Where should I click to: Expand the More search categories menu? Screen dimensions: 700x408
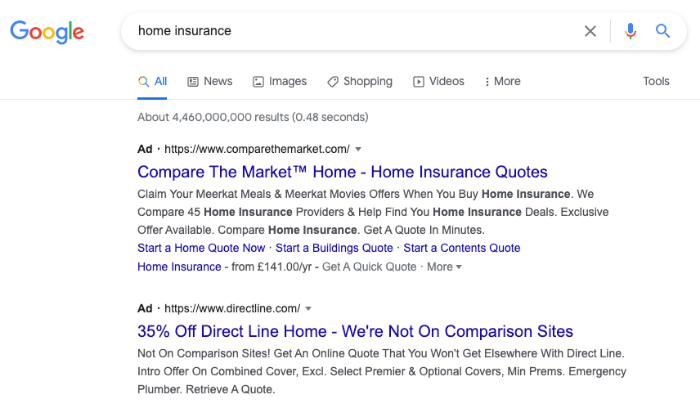pos(503,81)
